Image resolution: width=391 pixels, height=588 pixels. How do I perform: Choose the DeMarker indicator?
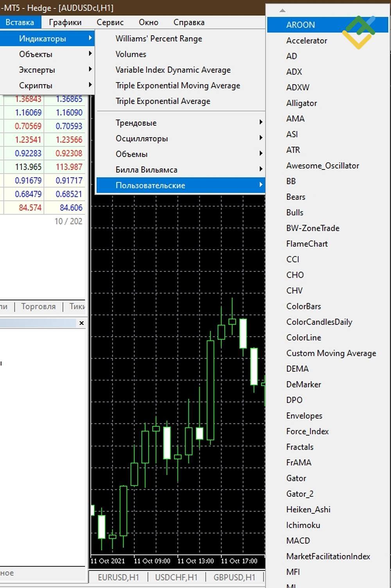pyautogui.click(x=328, y=384)
